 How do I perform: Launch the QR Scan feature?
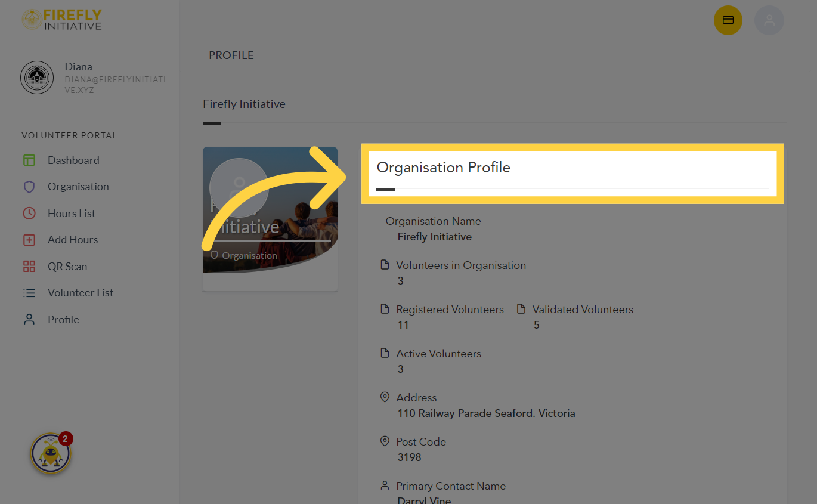(67, 266)
